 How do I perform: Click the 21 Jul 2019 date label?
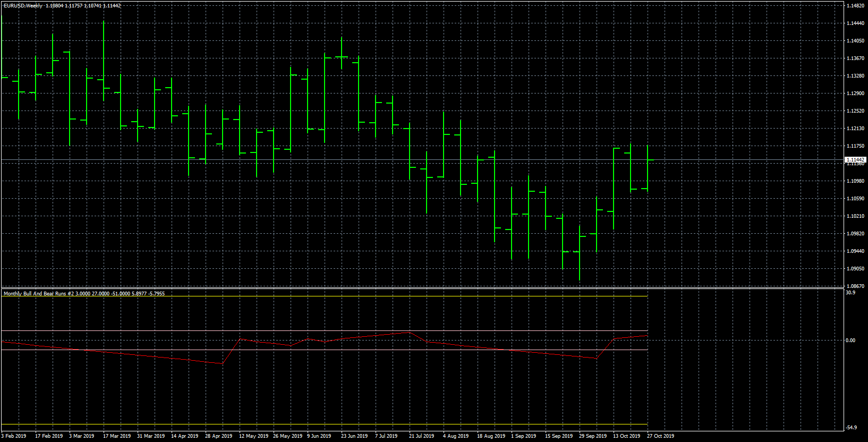tap(422, 436)
